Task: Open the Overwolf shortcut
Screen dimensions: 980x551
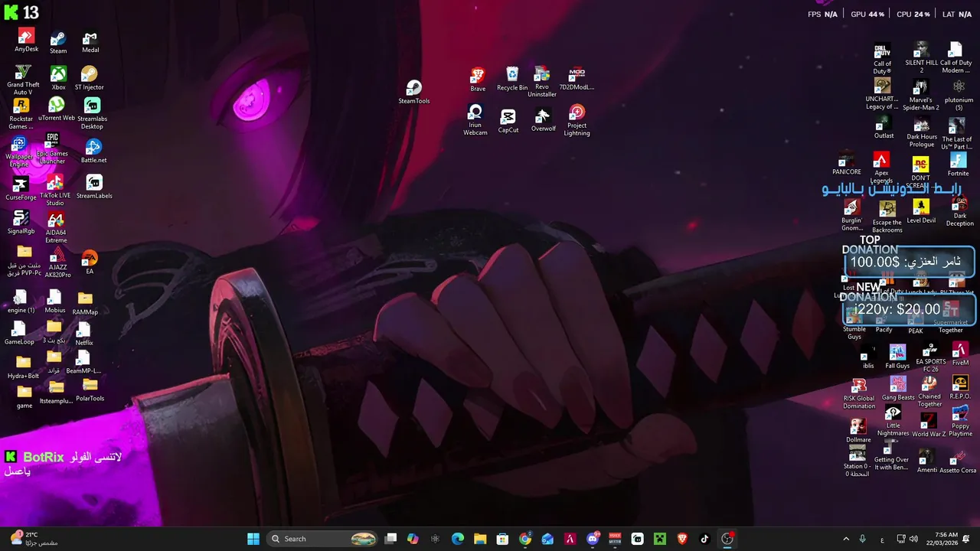Action: click(543, 120)
